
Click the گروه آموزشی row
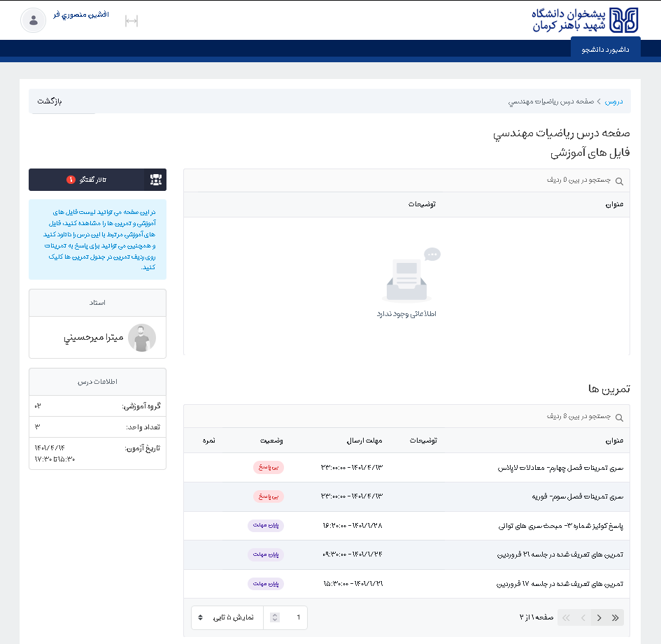pos(97,406)
